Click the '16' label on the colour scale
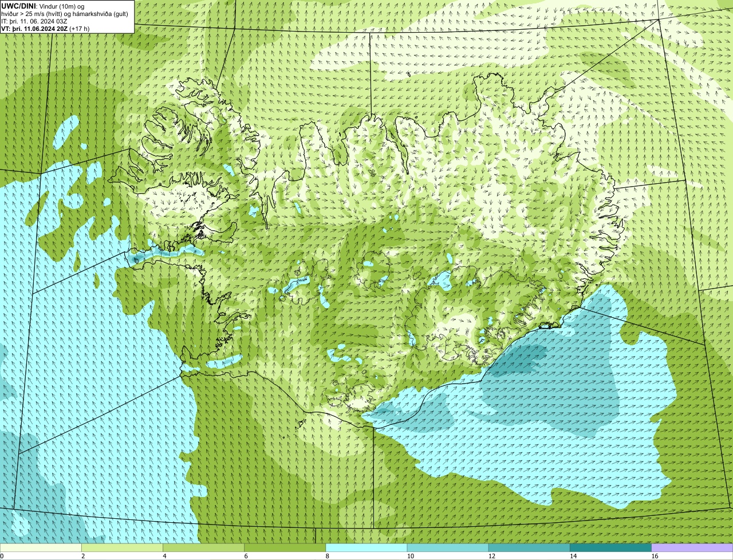This screenshot has width=733, height=560. tap(654, 556)
